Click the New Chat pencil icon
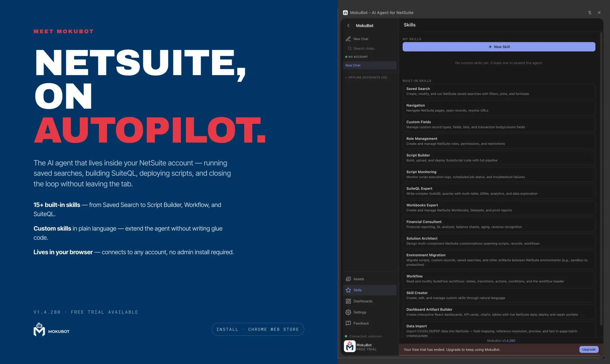This screenshot has height=364, width=610. (x=348, y=39)
